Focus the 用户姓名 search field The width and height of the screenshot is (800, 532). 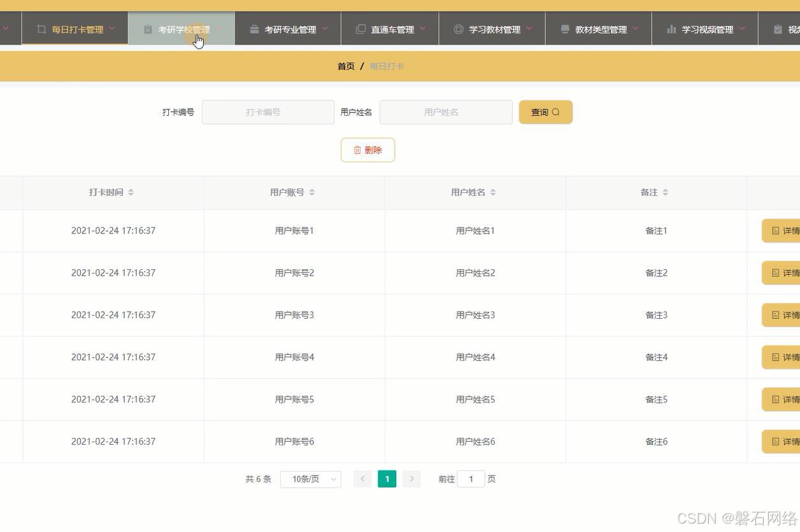pos(446,112)
